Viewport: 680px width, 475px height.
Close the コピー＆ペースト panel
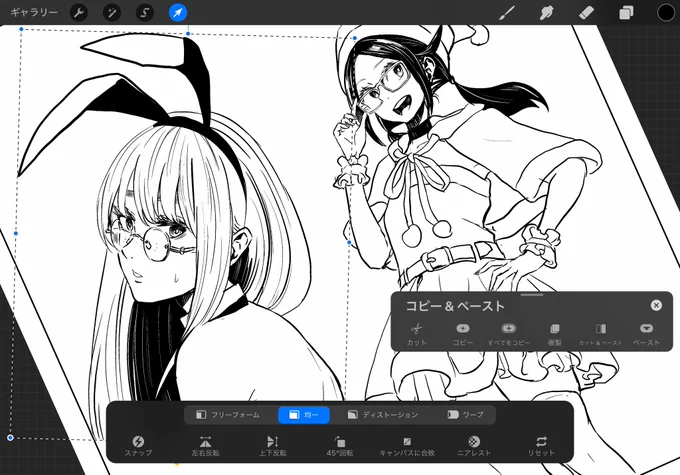pyautogui.click(x=656, y=305)
